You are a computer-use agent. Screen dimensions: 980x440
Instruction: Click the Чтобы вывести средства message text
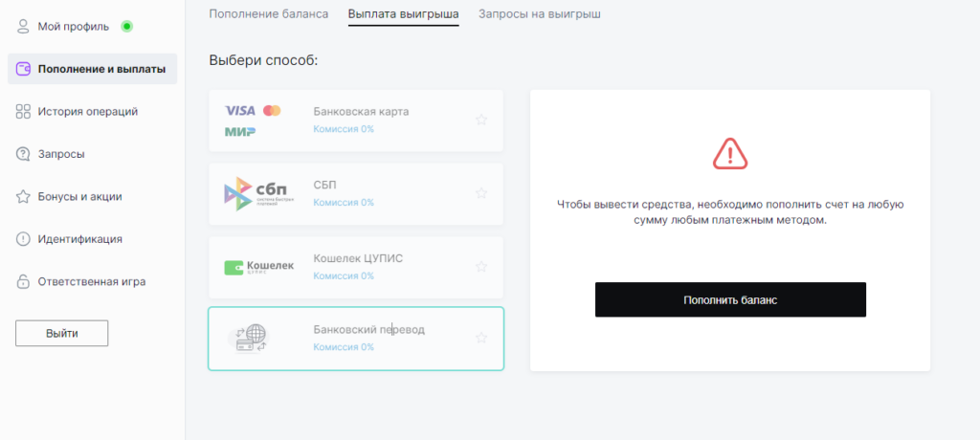[x=730, y=212]
